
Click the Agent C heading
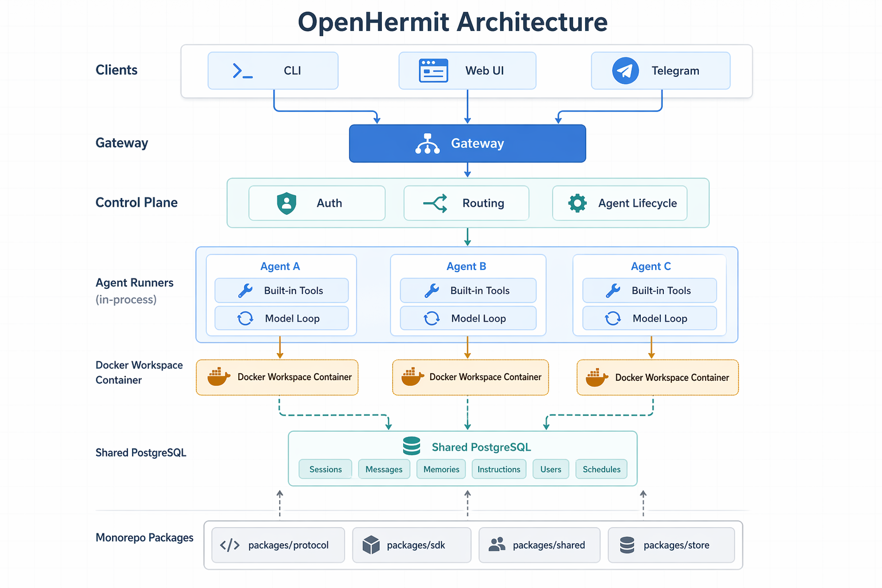click(651, 266)
